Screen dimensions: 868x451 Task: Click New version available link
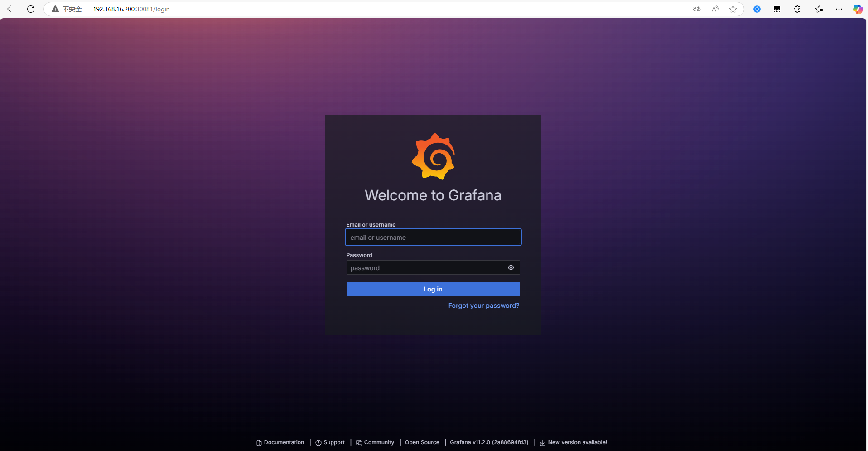[574, 442]
